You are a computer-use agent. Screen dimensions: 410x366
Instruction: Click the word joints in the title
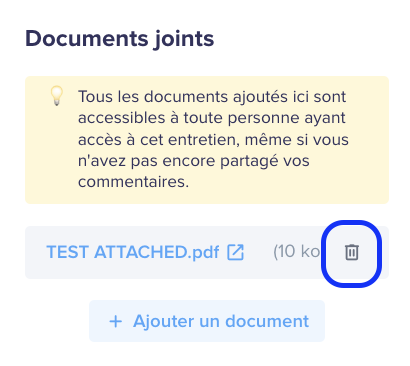(x=184, y=39)
